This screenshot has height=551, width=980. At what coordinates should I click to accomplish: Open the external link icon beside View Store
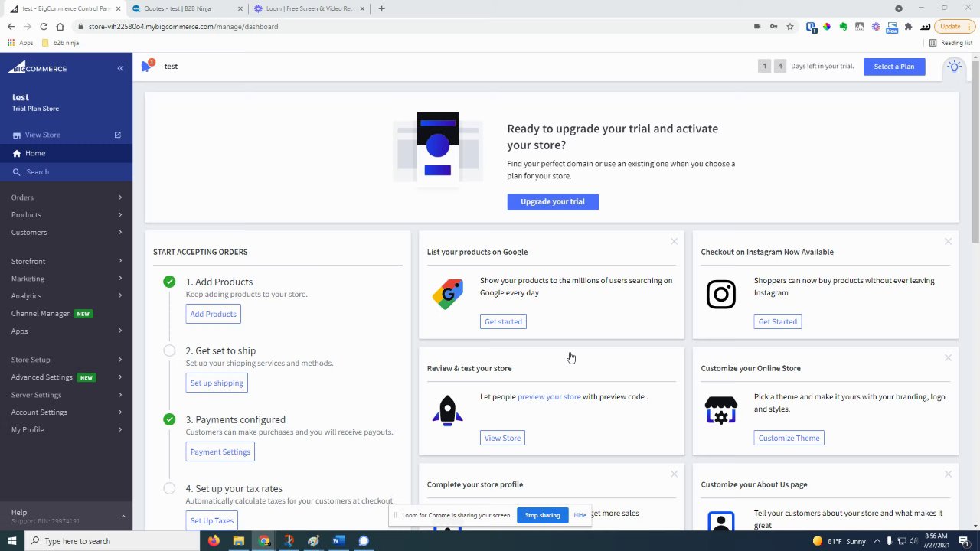pos(118,135)
